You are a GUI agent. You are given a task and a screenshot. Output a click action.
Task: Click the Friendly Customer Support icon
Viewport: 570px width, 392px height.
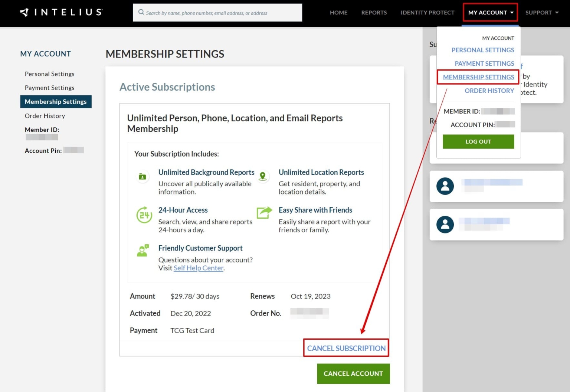pyautogui.click(x=142, y=251)
